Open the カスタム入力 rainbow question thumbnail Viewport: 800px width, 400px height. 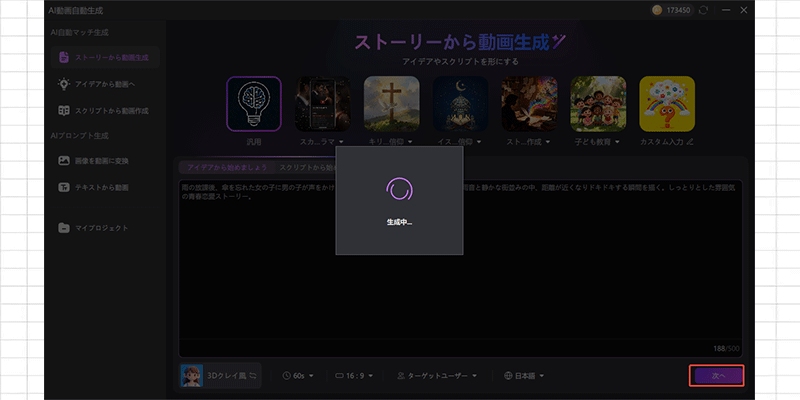pos(667,104)
